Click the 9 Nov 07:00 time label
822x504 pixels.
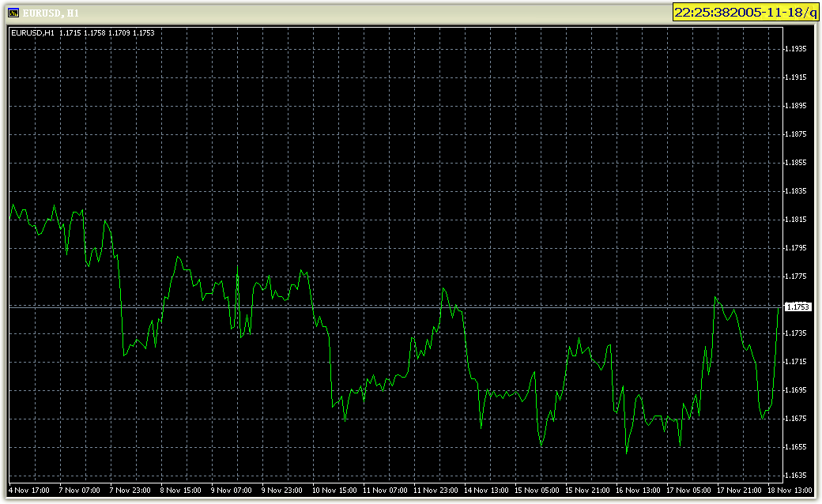point(231,491)
